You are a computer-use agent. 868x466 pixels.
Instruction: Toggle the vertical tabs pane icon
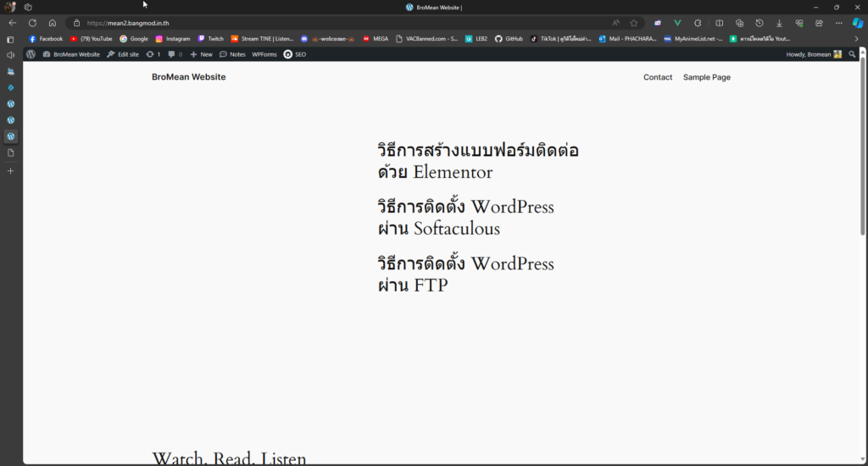click(x=10, y=39)
